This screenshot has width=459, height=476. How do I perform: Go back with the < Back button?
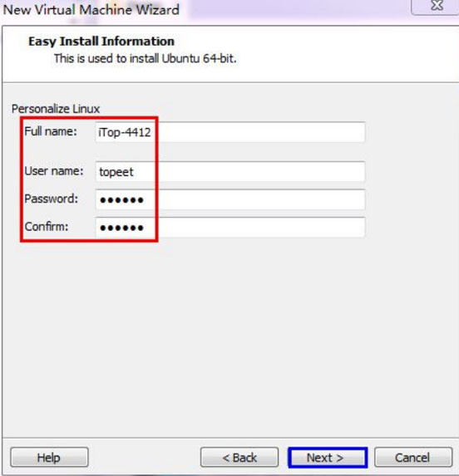(239, 457)
